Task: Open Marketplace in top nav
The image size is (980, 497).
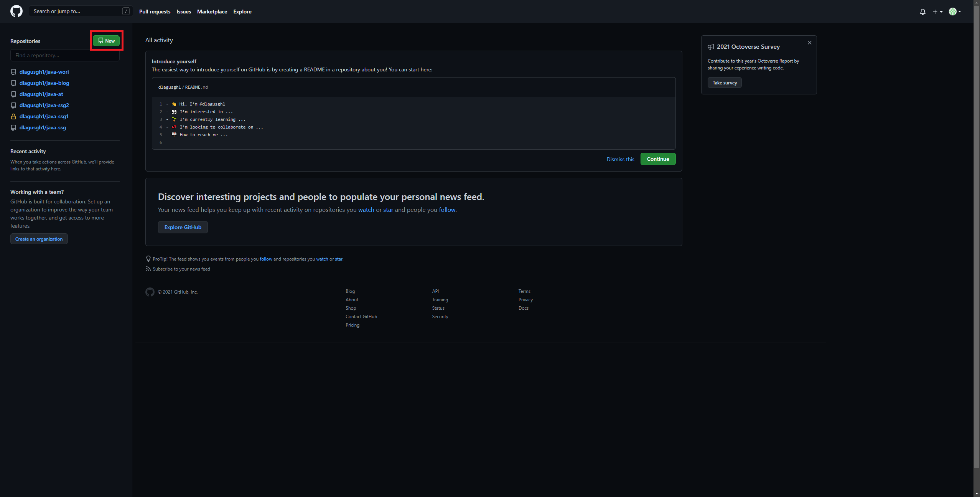Action: coord(212,12)
